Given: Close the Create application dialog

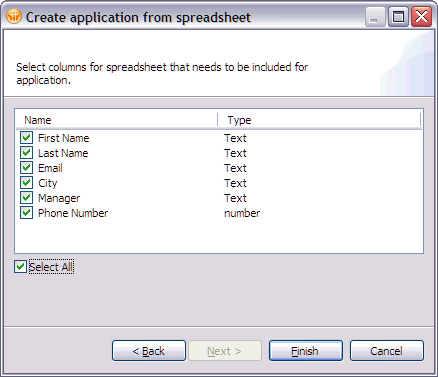Looking at the screenshot, I should [421, 17].
